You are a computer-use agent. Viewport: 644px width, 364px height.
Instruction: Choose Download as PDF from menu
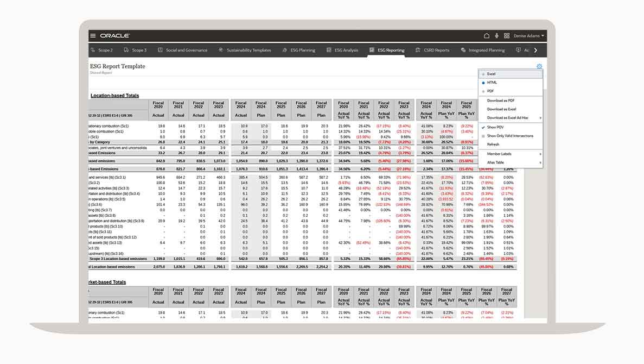click(501, 101)
